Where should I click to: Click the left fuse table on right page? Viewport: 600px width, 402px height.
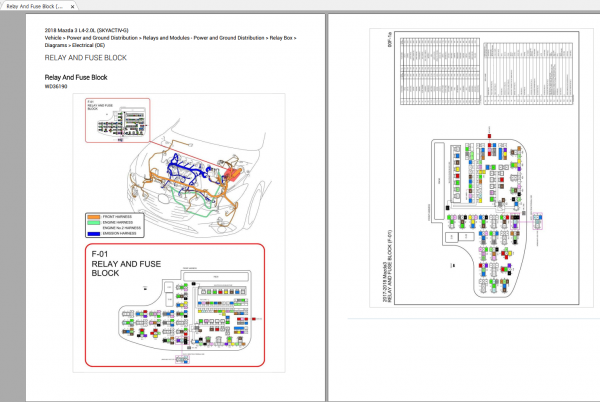(x=440, y=71)
